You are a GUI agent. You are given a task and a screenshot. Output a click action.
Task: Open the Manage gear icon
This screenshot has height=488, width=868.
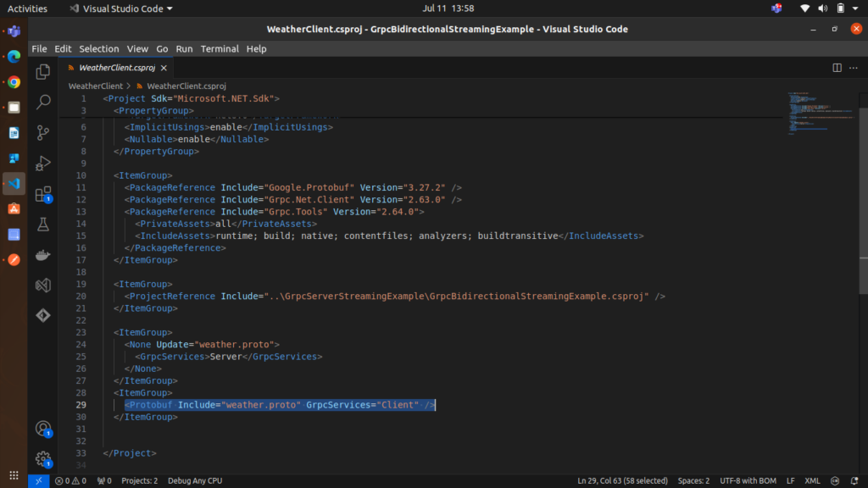click(43, 459)
